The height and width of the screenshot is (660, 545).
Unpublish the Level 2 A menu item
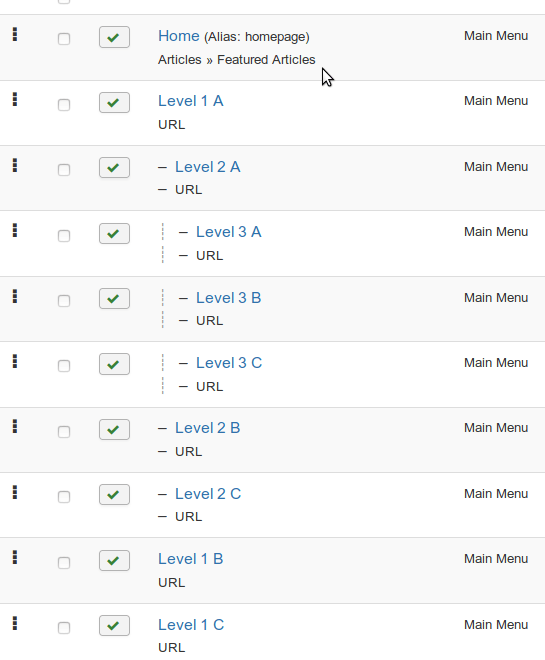114,168
